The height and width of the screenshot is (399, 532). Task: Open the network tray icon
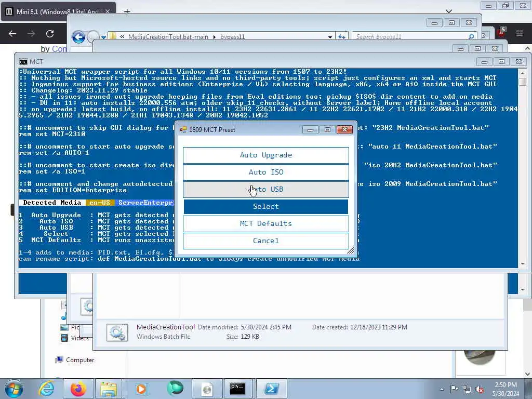pyautogui.click(x=467, y=389)
